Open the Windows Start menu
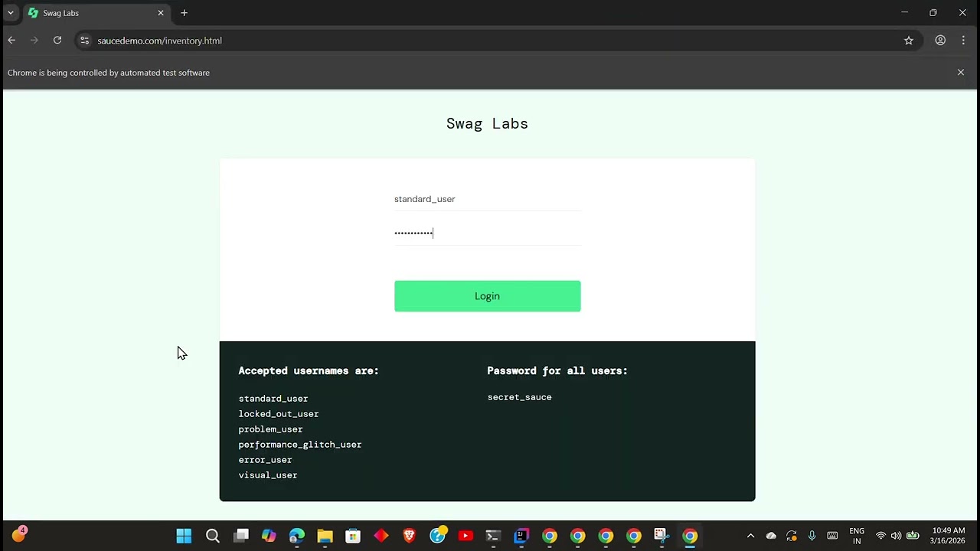This screenshot has width=980, height=551. pyautogui.click(x=184, y=536)
